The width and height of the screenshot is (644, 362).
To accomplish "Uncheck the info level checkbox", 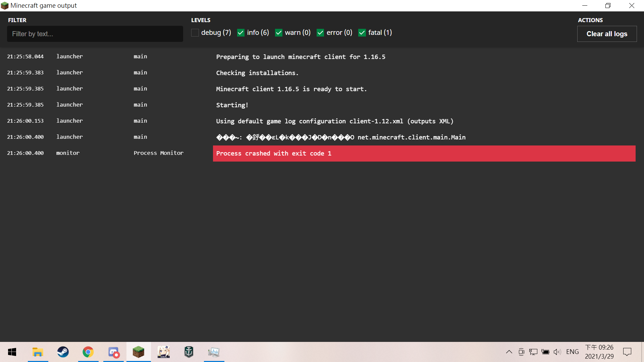I will click(x=240, y=33).
